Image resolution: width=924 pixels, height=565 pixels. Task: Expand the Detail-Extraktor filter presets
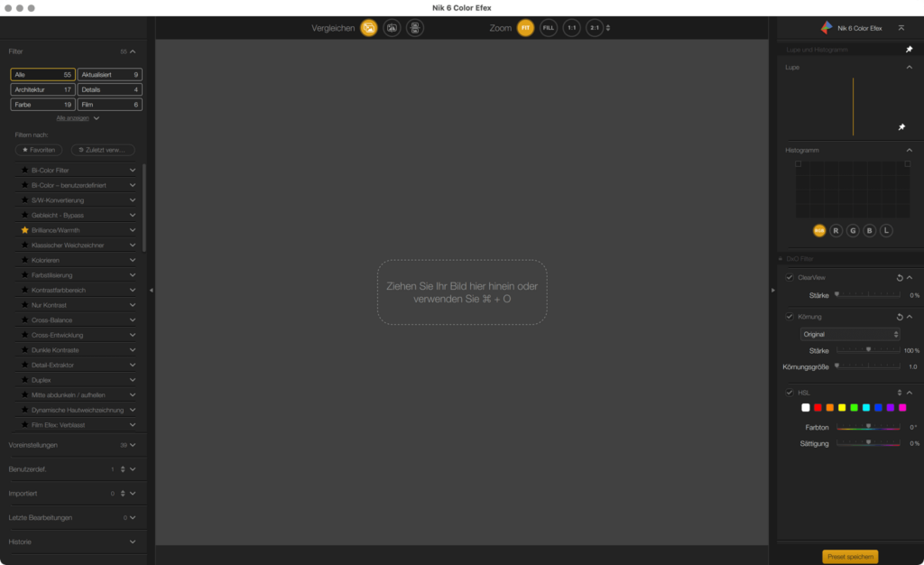[x=133, y=365]
